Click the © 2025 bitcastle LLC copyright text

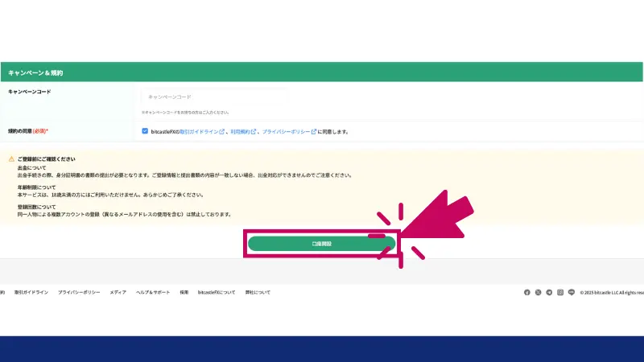(612, 293)
